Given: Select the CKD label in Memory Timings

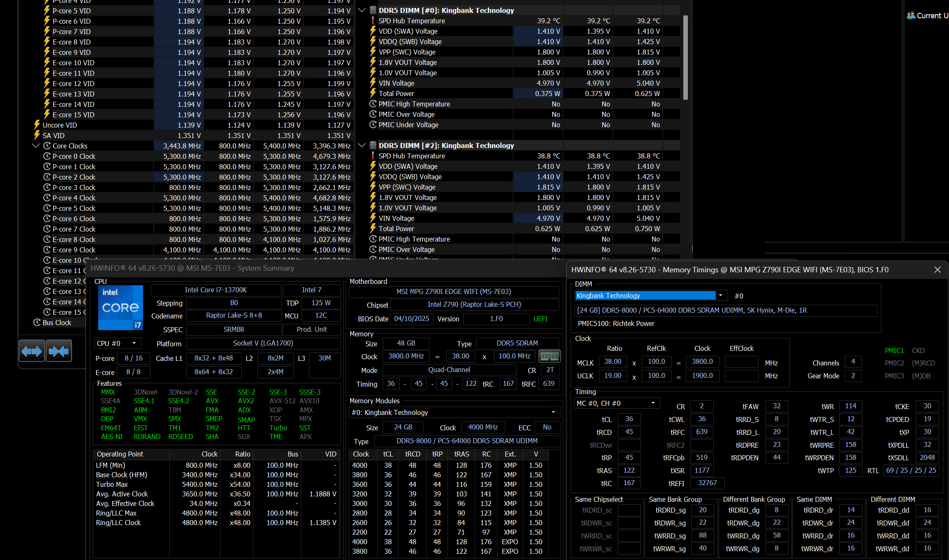Looking at the screenshot, I should (x=918, y=350).
